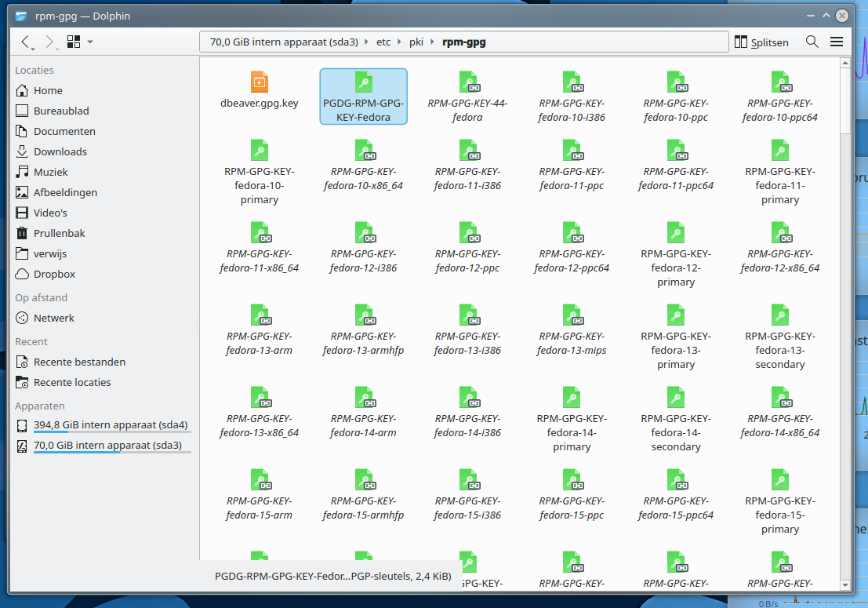Select the RPM-GPG-KEY-fedora-11-ppc icon
This screenshot has height=608, width=868.
point(572,150)
